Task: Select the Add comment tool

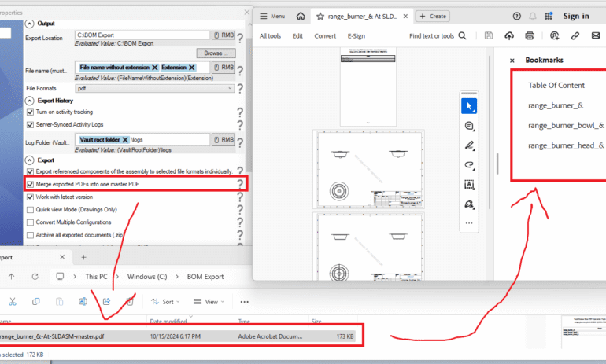Action: click(469, 126)
